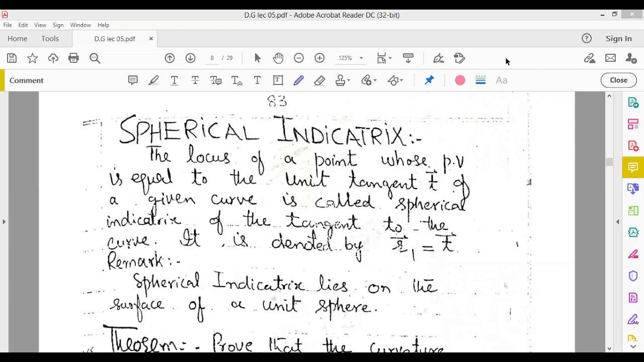Click the Sign In link
The image size is (644, 362).
coord(619,39)
